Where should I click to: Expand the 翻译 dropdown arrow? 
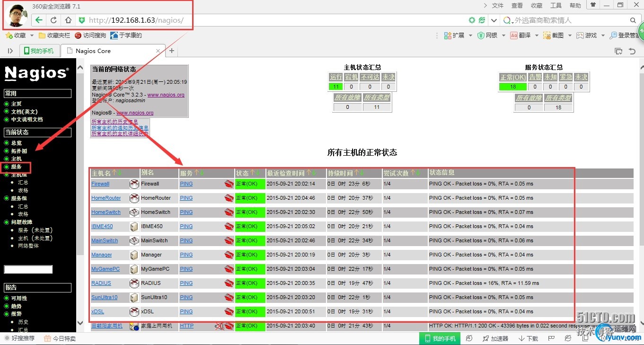536,35
